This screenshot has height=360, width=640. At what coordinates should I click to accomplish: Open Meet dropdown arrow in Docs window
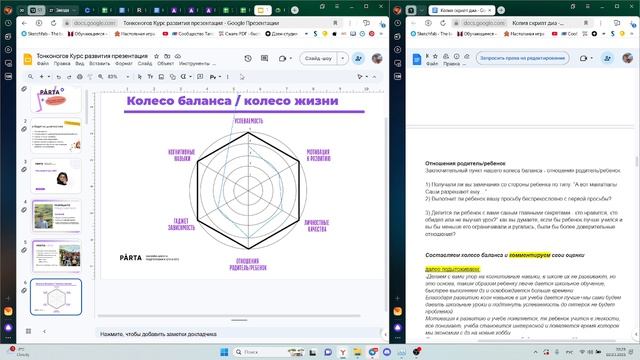(x=591, y=58)
